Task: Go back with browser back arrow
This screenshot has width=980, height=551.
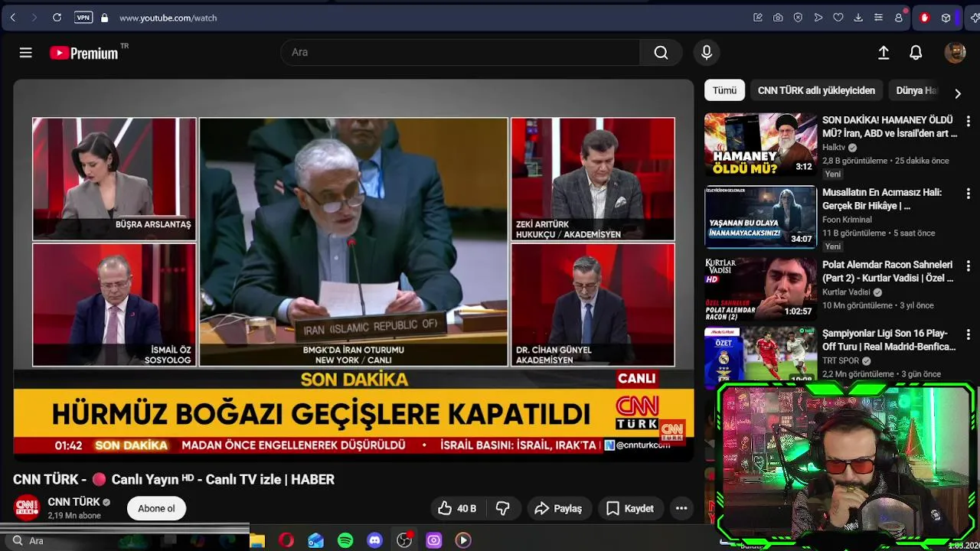Action: click(x=13, y=18)
